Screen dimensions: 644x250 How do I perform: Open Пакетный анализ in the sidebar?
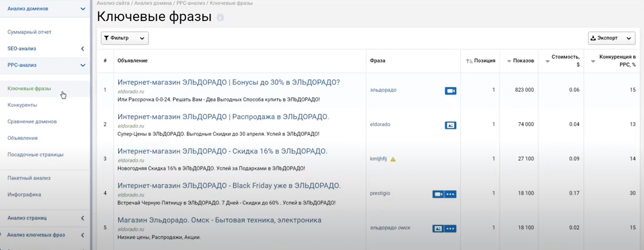(29, 178)
